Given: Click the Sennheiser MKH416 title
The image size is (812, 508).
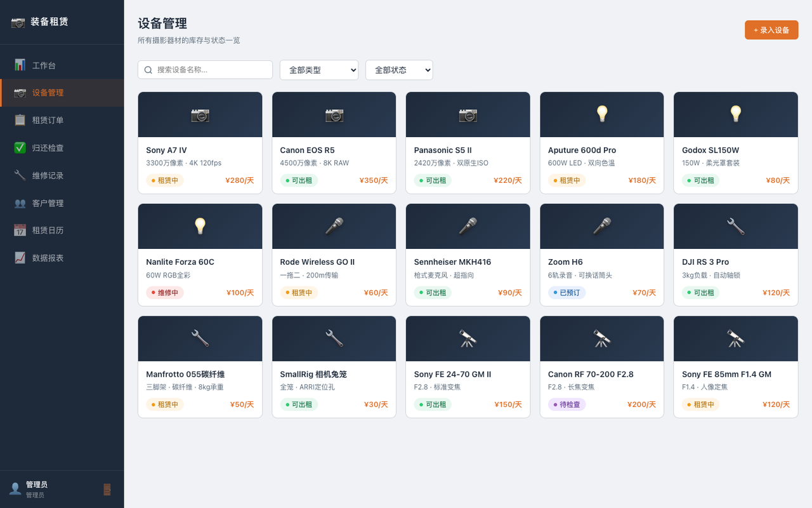Looking at the screenshot, I should [452, 262].
